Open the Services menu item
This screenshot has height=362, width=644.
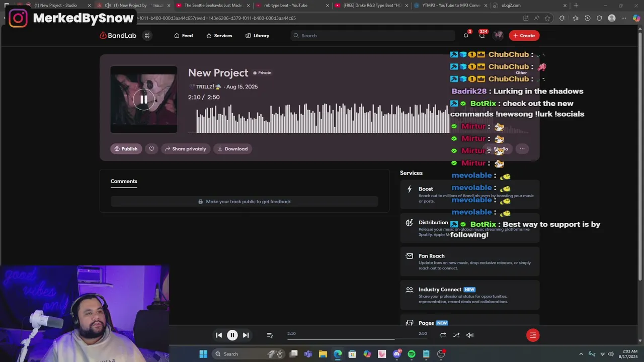tap(219, 36)
